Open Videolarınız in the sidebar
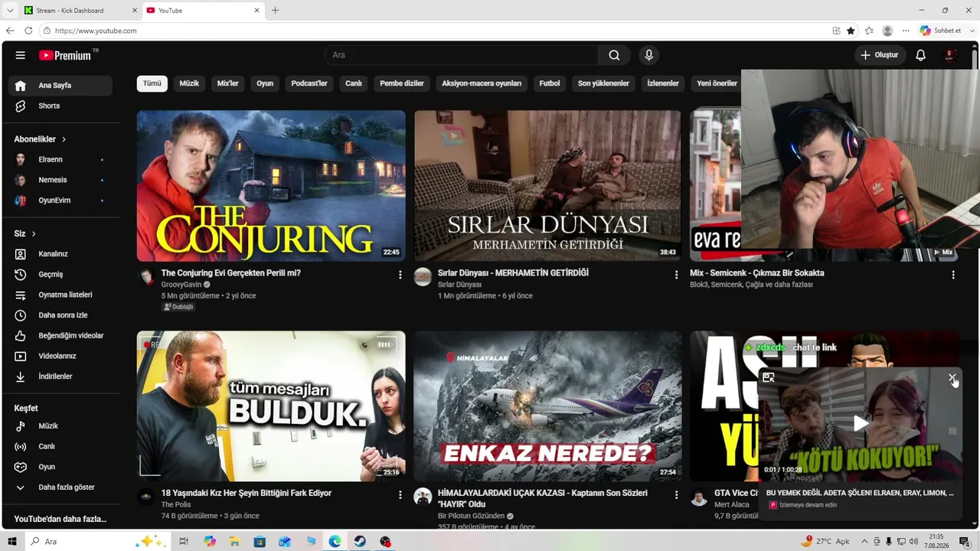 coord(60,356)
